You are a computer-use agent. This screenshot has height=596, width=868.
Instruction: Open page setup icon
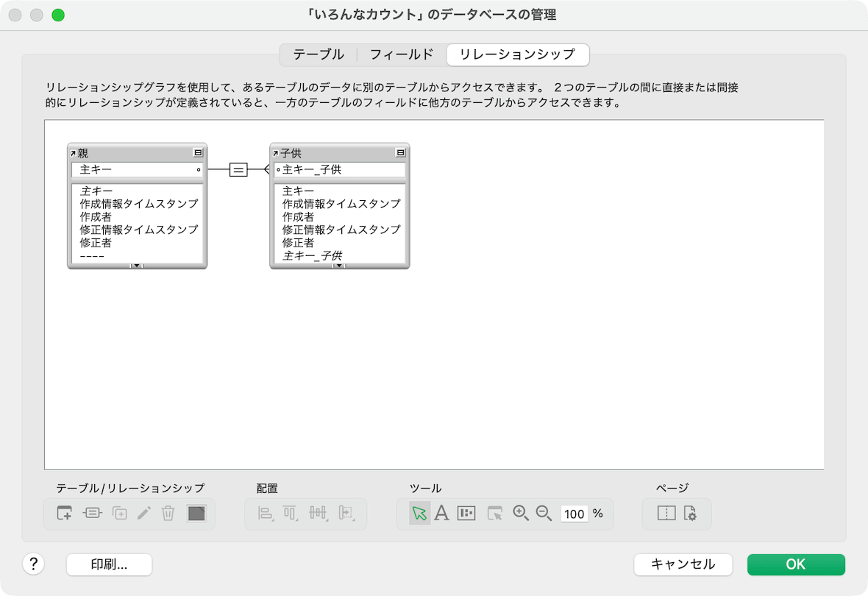click(690, 514)
